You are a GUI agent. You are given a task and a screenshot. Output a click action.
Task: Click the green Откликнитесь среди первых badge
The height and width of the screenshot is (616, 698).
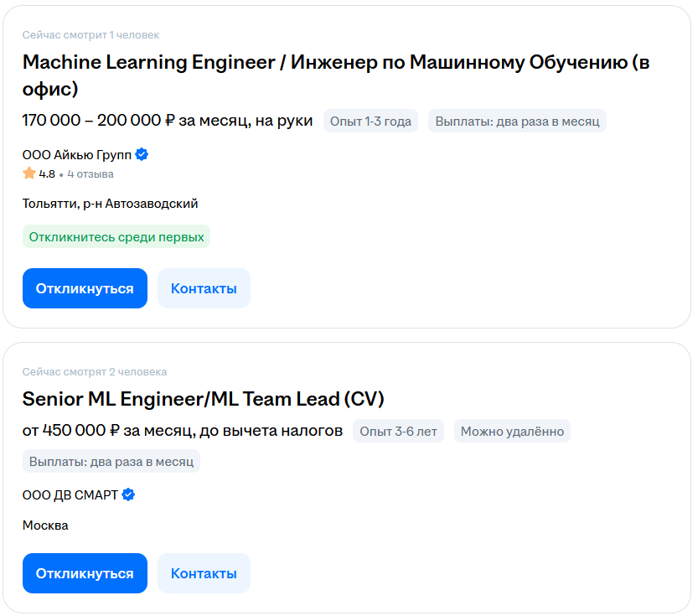pyautogui.click(x=116, y=237)
